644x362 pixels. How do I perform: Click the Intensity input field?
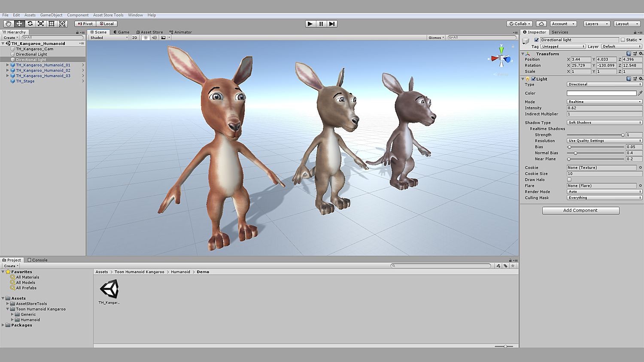(604, 108)
